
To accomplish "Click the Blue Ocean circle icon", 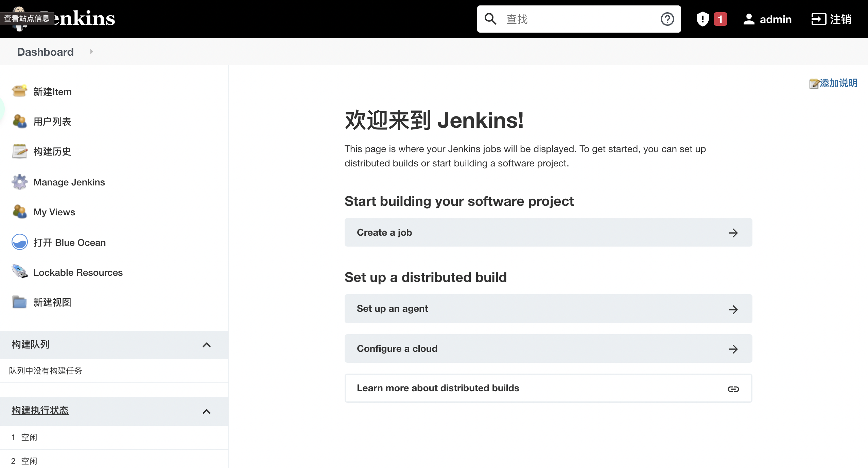I will 19,242.
